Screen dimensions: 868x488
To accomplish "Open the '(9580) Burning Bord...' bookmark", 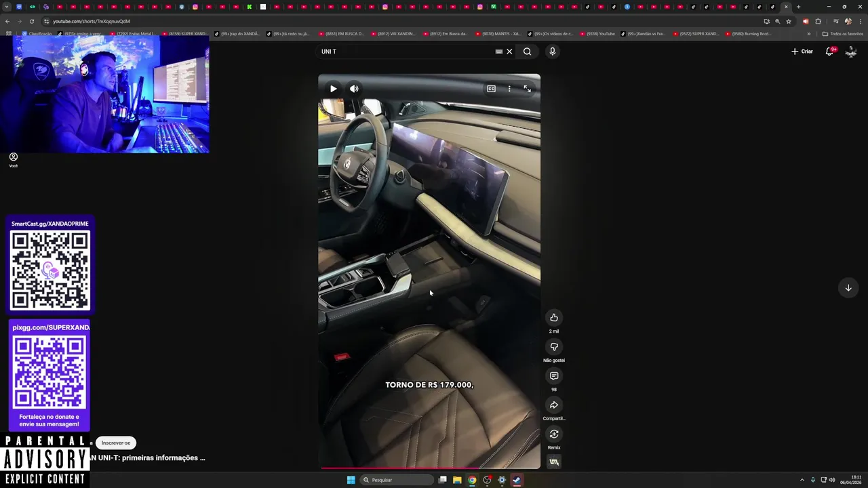I will tap(748, 34).
